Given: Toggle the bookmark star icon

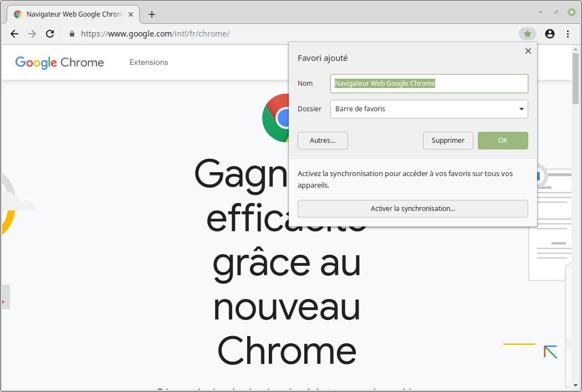Looking at the screenshot, I should [x=527, y=34].
